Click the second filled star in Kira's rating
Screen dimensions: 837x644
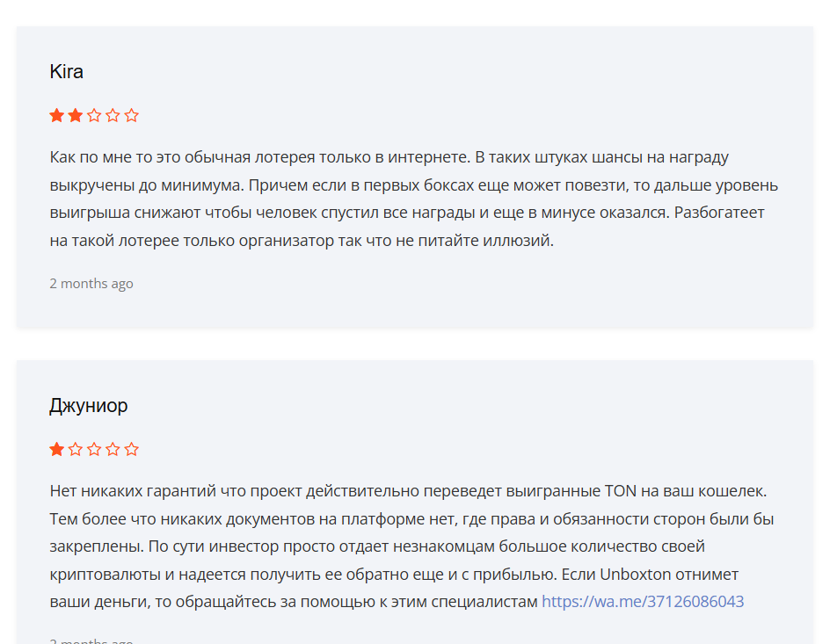(76, 115)
